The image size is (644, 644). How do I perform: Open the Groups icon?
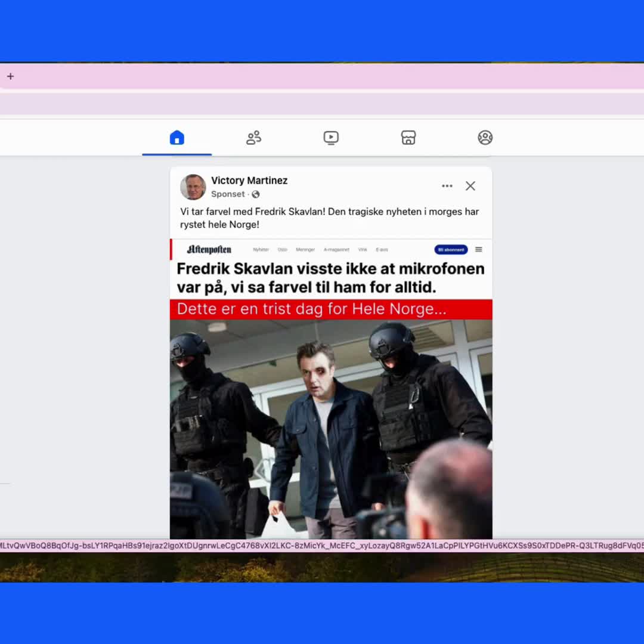tap(485, 138)
